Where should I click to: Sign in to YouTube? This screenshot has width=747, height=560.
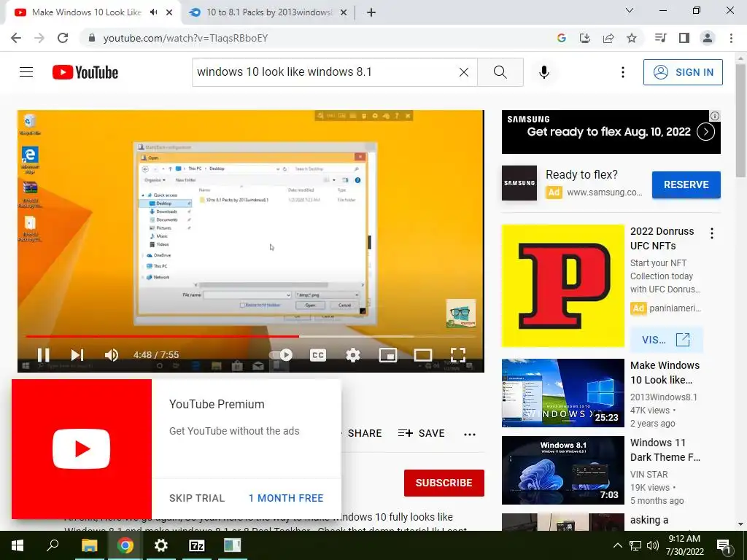[x=683, y=72]
